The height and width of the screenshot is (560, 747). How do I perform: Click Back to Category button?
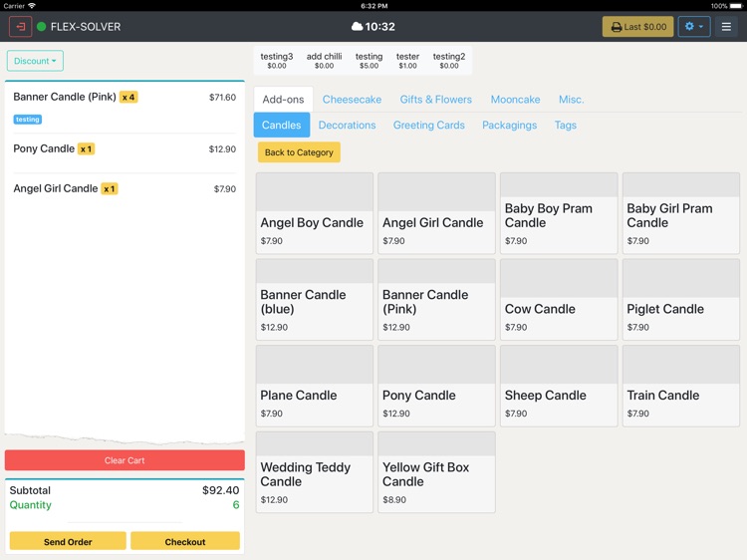[x=299, y=152]
